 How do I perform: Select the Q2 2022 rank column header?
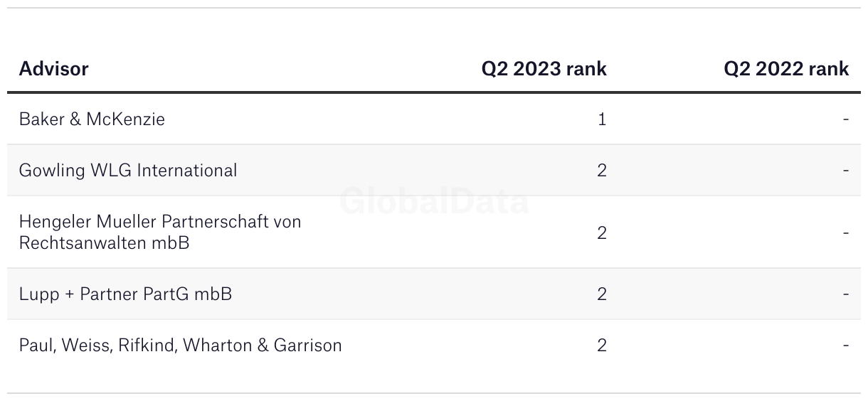786,68
